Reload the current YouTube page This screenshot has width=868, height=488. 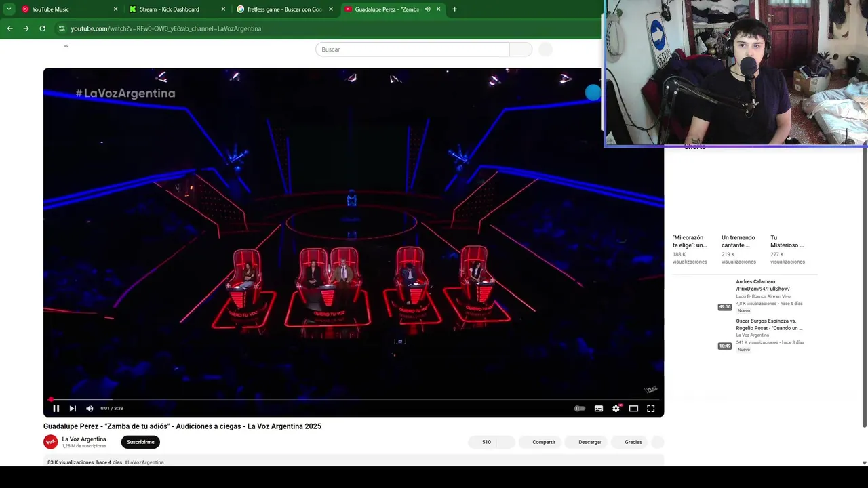pos(42,28)
